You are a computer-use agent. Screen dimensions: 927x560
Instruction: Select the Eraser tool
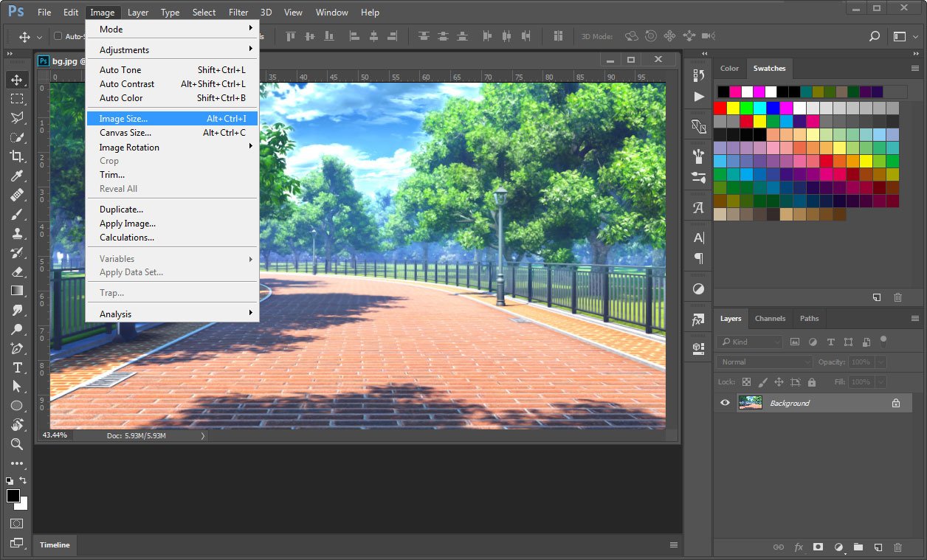(16, 272)
